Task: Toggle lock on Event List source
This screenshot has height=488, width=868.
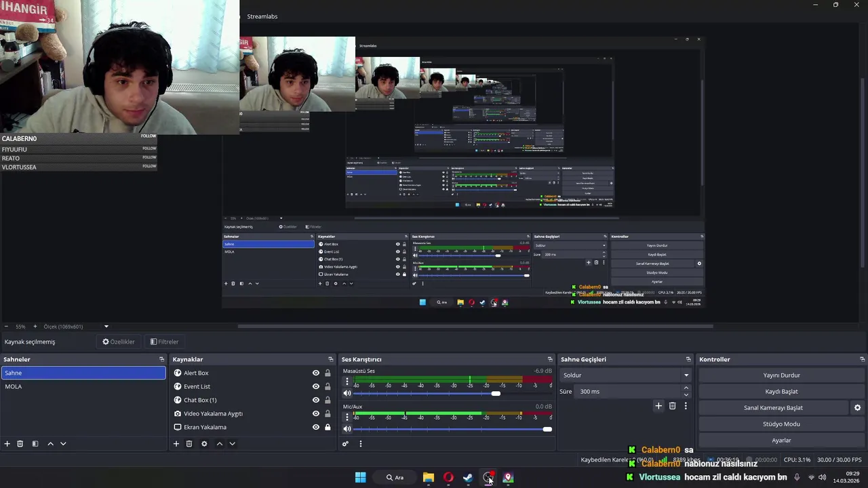Action: pyautogui.click(x=328, y=386)
